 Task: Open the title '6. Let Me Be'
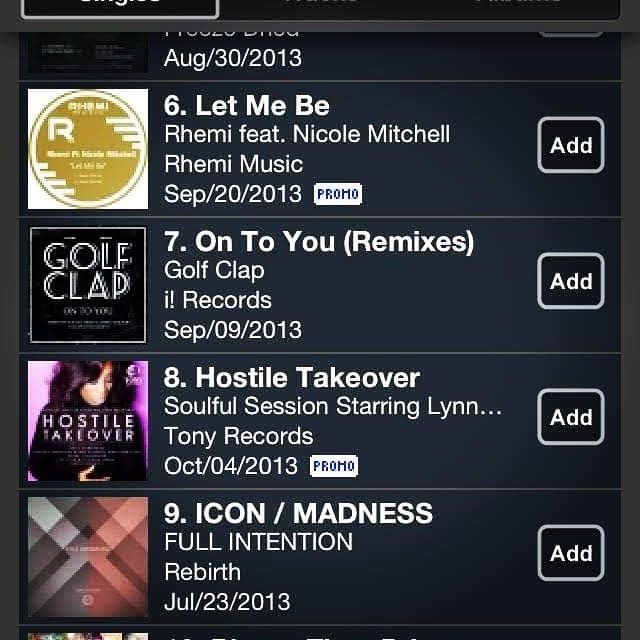point(247,106)
